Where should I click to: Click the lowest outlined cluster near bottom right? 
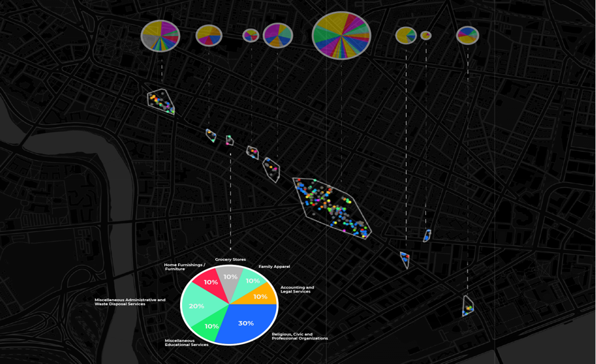coord(468,306)
